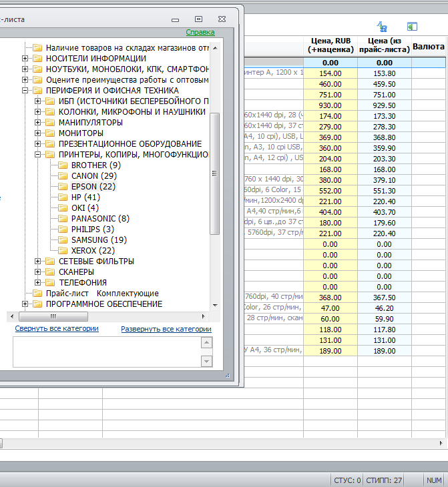
Task: Select the CANON (29) category label
Action: pos(94,176)
